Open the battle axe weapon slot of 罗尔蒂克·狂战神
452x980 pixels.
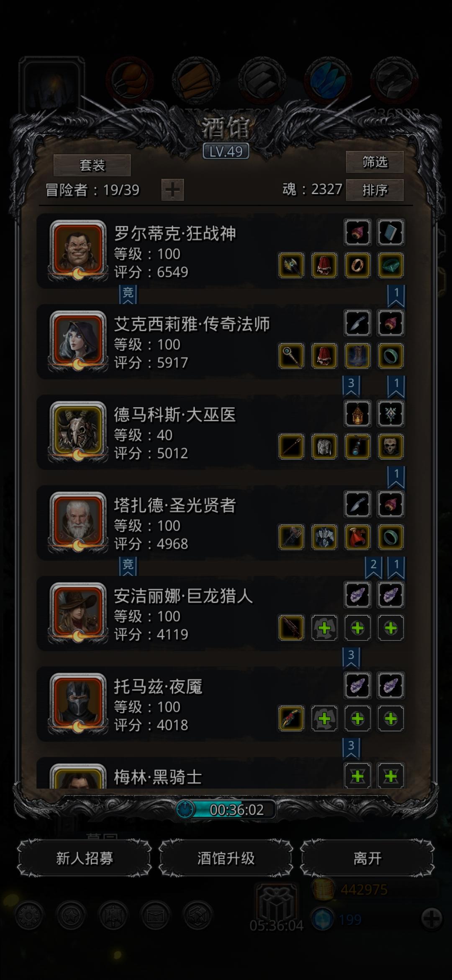click(291, 265)
